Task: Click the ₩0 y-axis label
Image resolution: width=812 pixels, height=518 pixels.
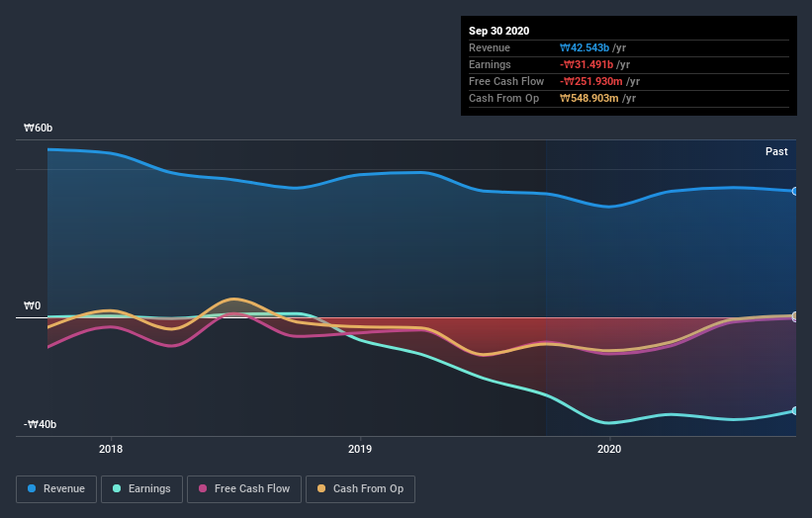Action: (x=32, y=305)
